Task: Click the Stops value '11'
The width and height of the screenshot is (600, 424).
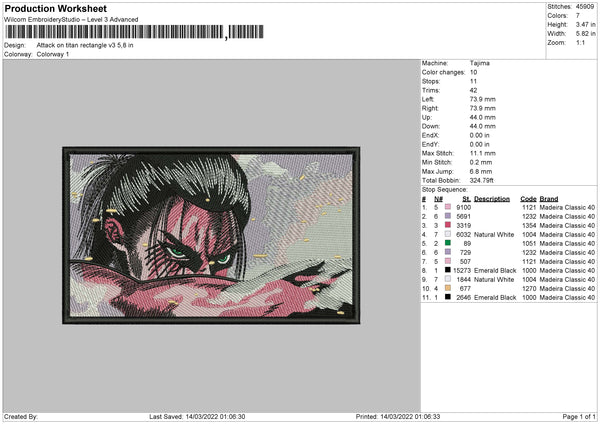Action: click(473, 81)
